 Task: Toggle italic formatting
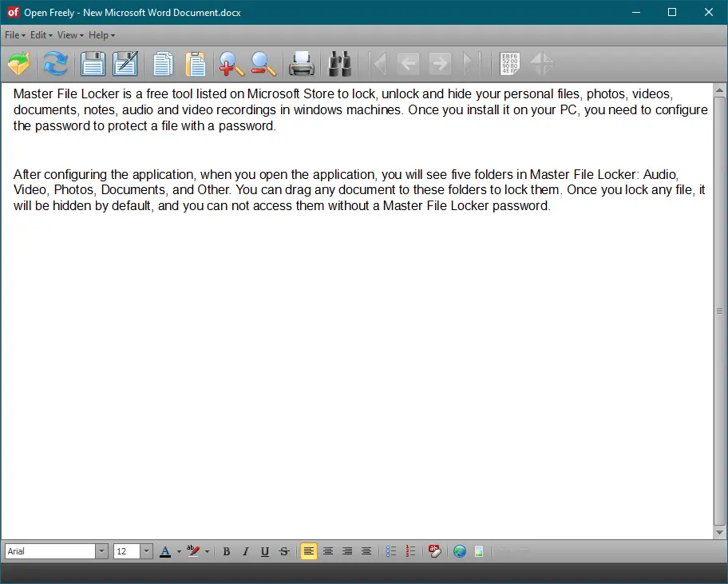point(246,551)
